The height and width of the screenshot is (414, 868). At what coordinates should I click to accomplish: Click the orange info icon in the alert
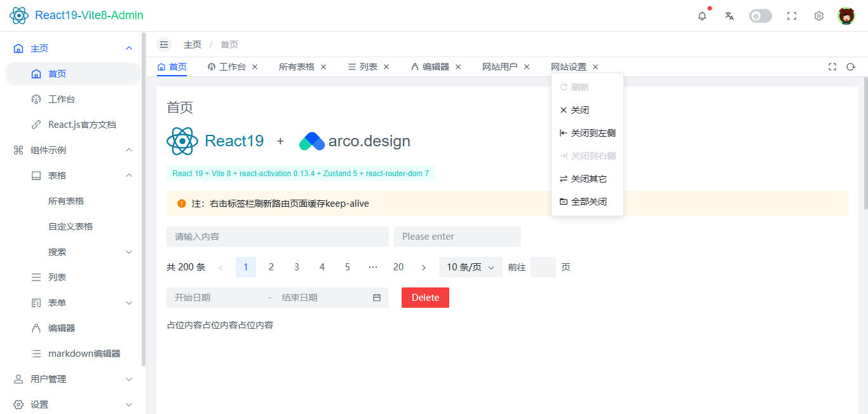click(182, 204)
